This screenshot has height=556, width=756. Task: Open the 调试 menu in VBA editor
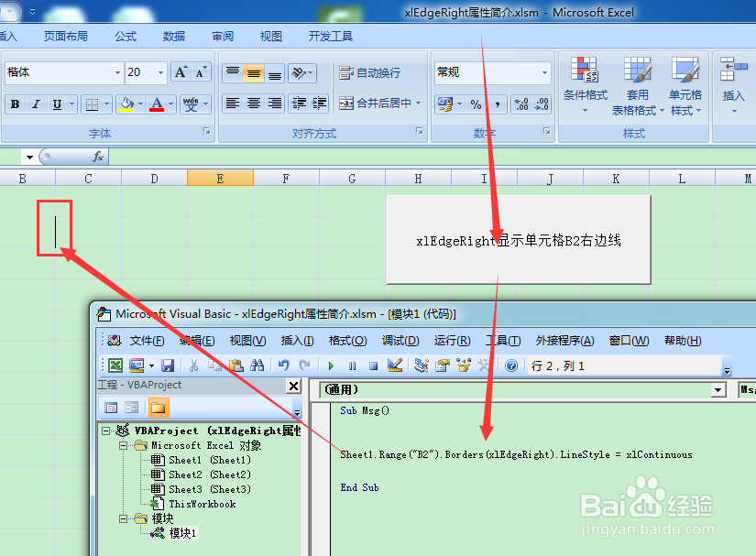pyautogui.click(x=400, y=340)
